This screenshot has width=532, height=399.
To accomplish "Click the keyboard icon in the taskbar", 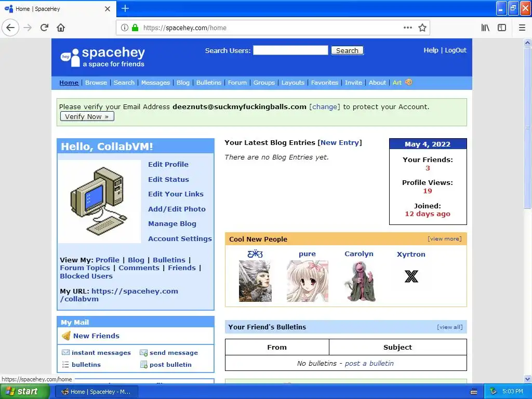I will (474, 392).
